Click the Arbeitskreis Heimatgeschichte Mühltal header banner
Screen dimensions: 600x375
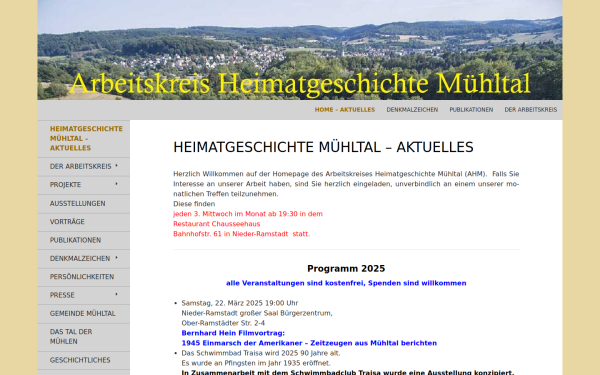point(300,50)
